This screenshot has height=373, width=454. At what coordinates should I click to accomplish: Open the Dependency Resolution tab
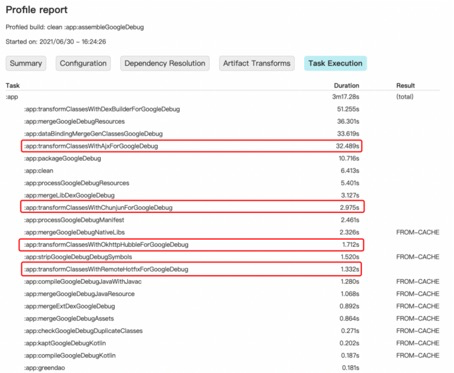165,63
